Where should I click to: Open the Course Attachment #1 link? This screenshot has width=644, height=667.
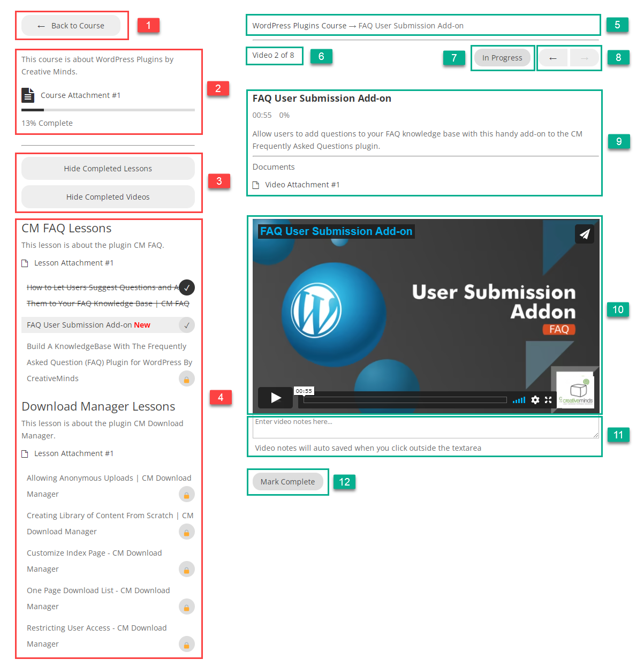[80, 95]
